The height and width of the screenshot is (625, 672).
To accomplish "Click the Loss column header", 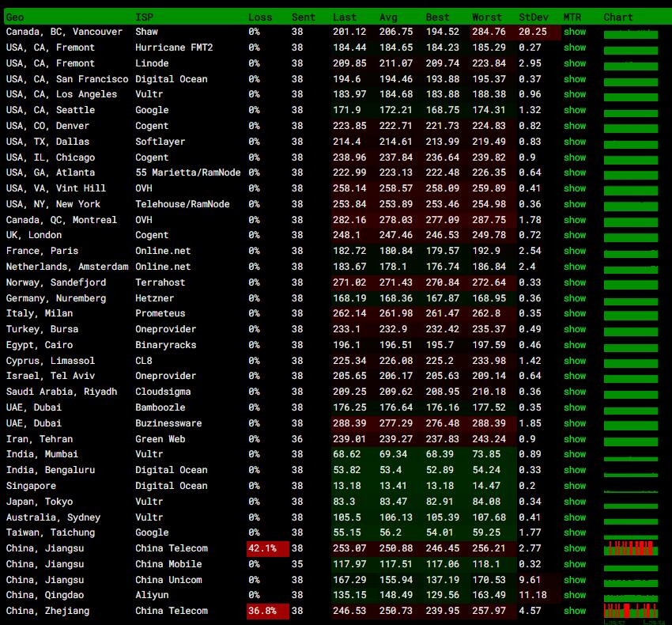I will 260,17.
